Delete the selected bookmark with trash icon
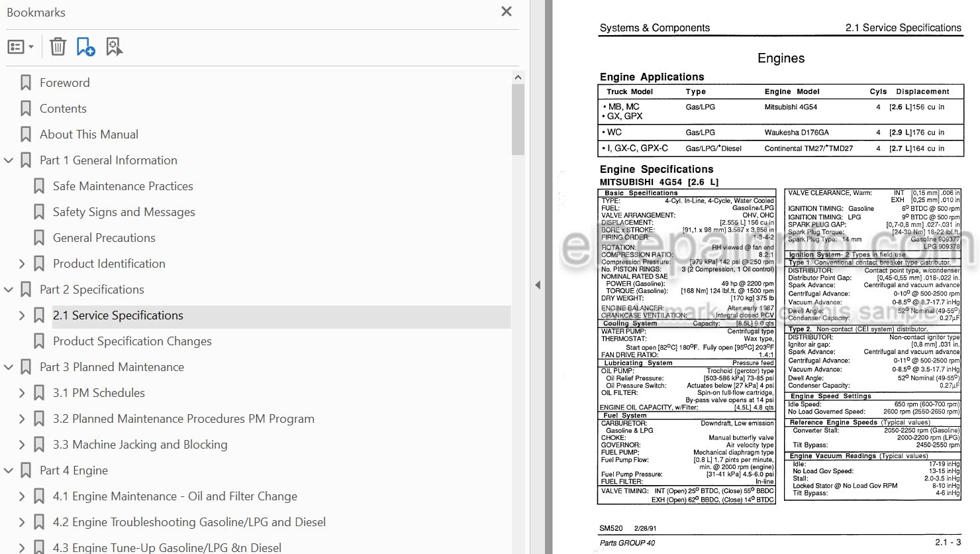This screenshot has width=980, height=554. coord(58,46)
